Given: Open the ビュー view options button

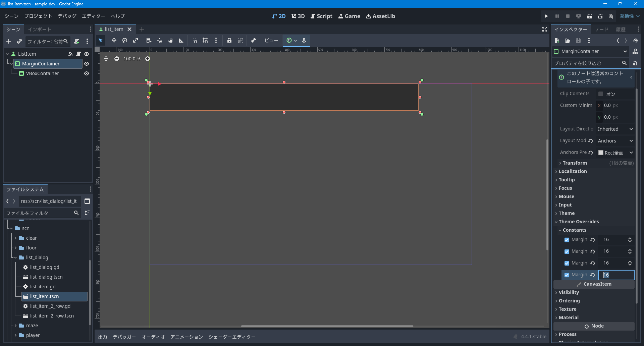Looking at the screenshot, I should tap(271, 41).
